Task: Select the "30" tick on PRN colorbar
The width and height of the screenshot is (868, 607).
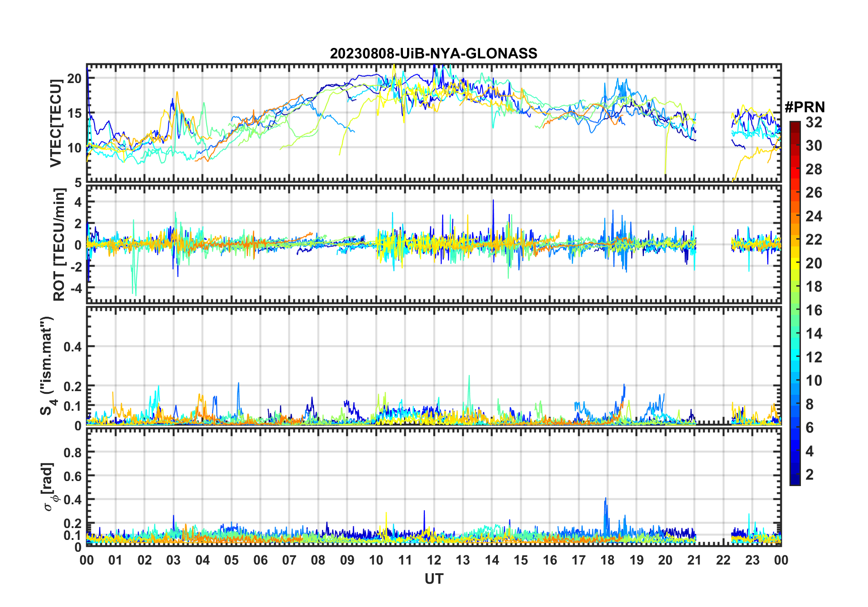Action: (x=814, y=146)
